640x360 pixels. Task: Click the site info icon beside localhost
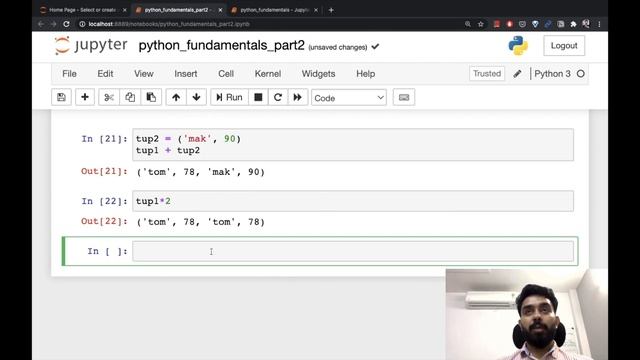coord(82,24)
